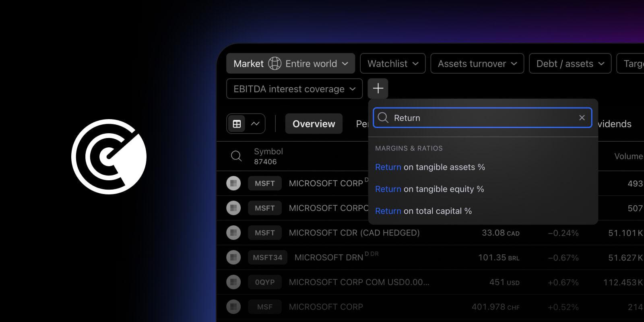This screenshot has height=322, width=644.
Task: Click the −0.67% change value
Action: coord(563,258)
